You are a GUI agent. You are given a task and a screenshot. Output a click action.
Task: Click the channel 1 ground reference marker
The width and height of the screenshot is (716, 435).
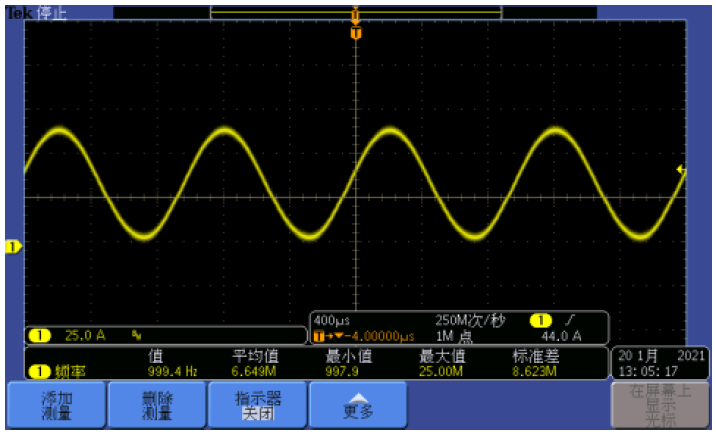tap(13, 246)
